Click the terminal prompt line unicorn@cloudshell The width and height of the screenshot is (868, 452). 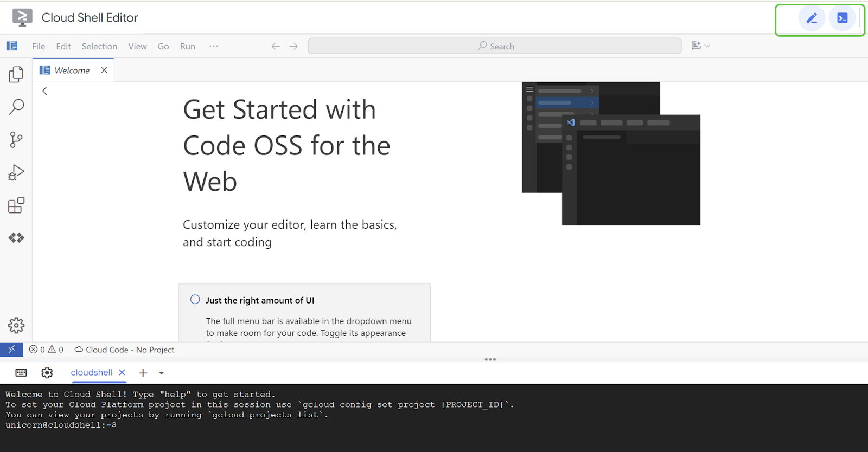[61, 425]
